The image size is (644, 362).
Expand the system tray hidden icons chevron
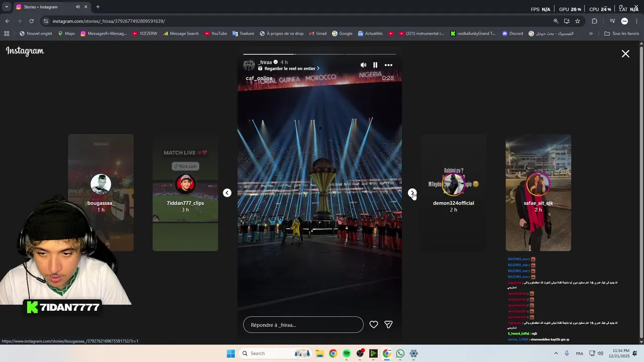click(556, 353)
